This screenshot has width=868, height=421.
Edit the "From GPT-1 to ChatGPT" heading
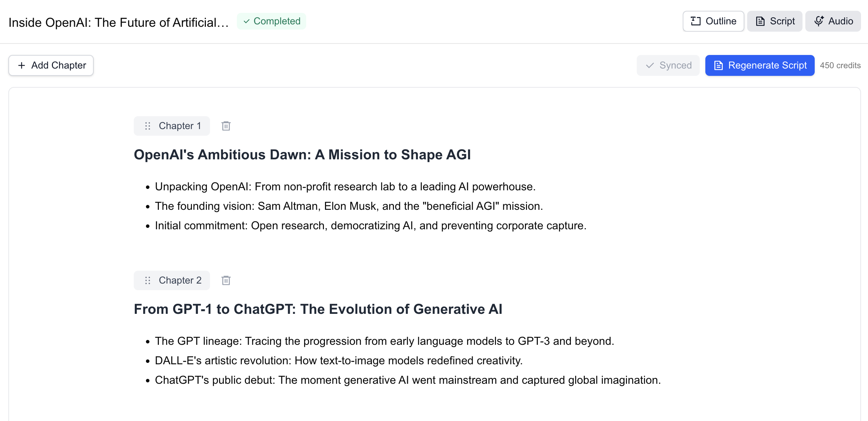coord(318,309)
